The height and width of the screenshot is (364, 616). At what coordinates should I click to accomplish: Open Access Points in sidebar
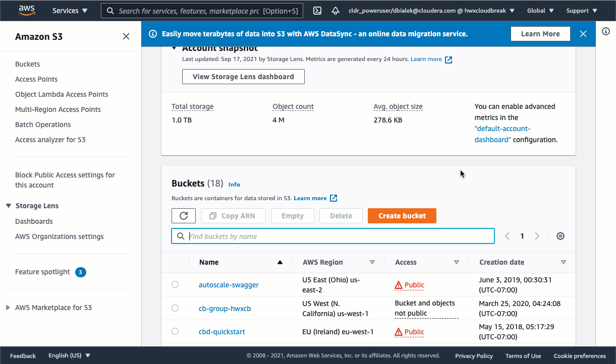36,79
